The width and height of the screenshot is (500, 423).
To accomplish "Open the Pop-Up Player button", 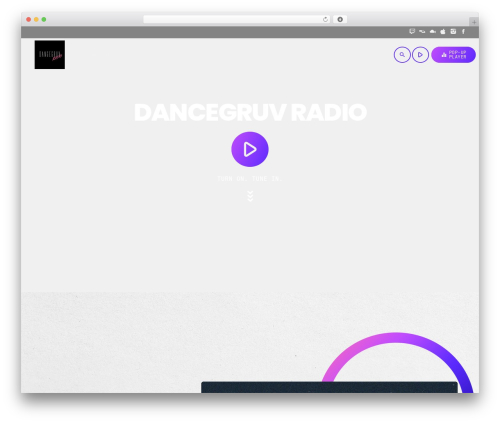I will tap(453, 55).
